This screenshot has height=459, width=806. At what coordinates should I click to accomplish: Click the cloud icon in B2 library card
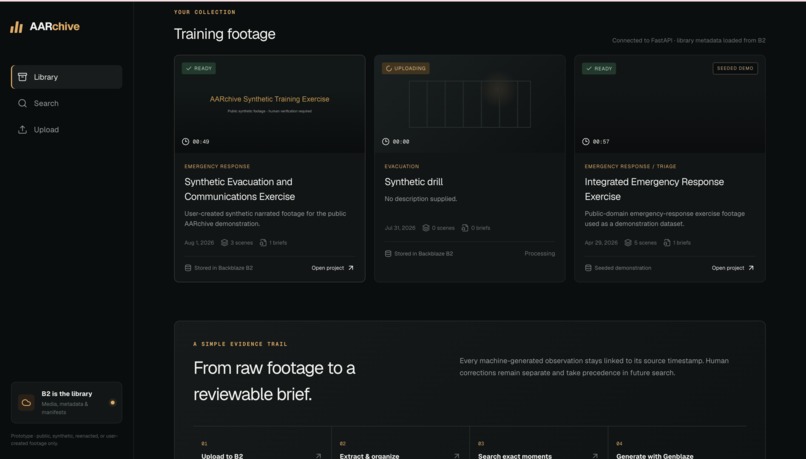tap(26, 402)
